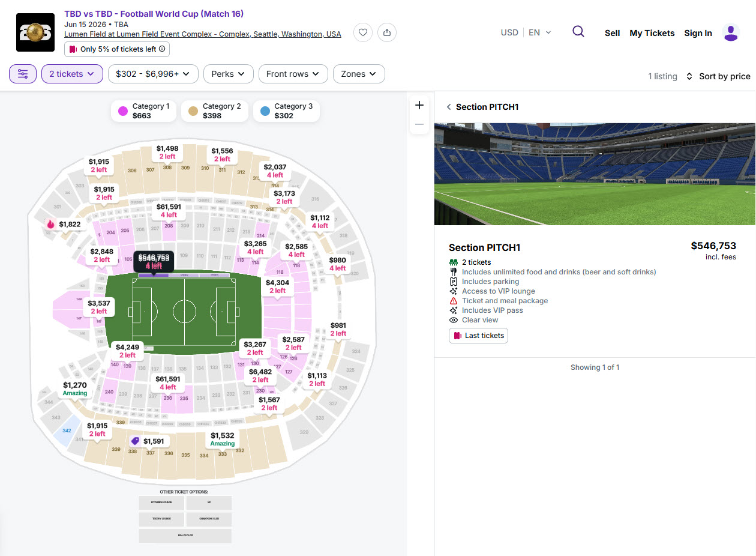The width and height of the screenshot is (756, 556).
Task: Click the Section PITCH1 seat view photo
Action: 595,174
